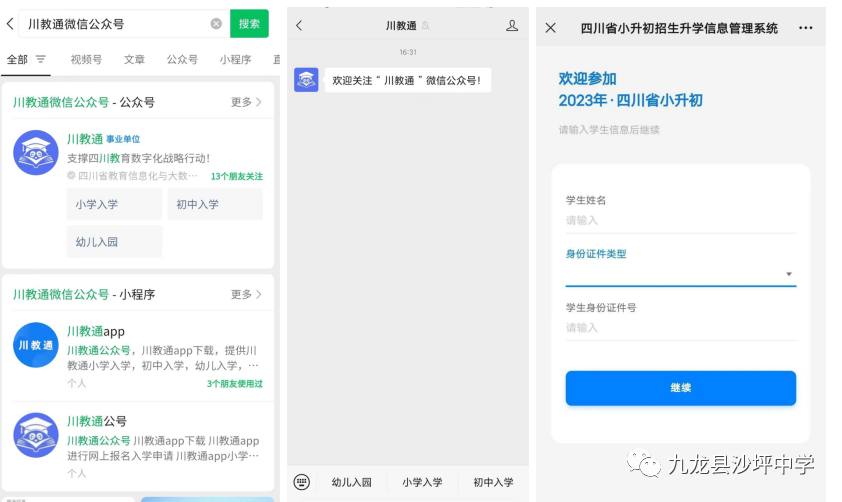This screenshot has width=842, height=502.
Task: Go back from the 川教通 chat
Action: pos(299,25)
